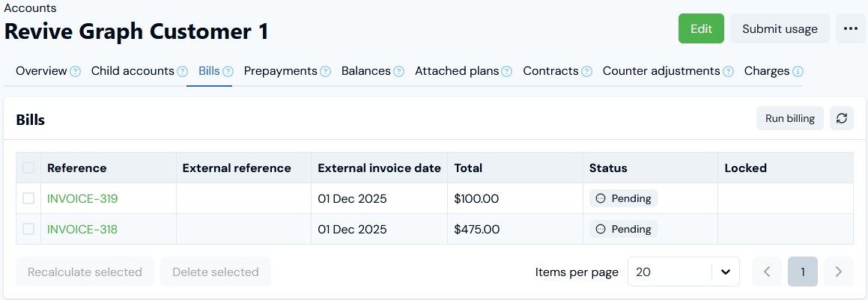Image resolution: width=868 pixels, height=300 pixels.
Task: Switch to the Contracts tab
Action: [550, 71]
